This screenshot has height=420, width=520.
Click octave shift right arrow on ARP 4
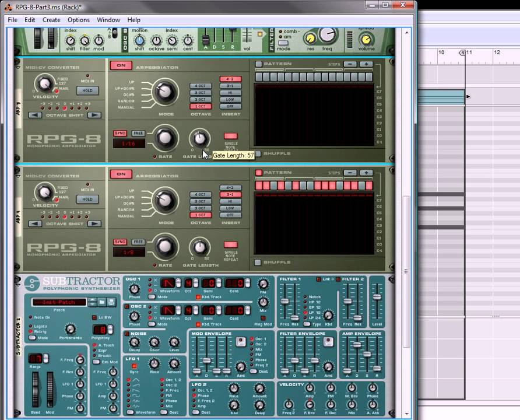coord(94,223)
